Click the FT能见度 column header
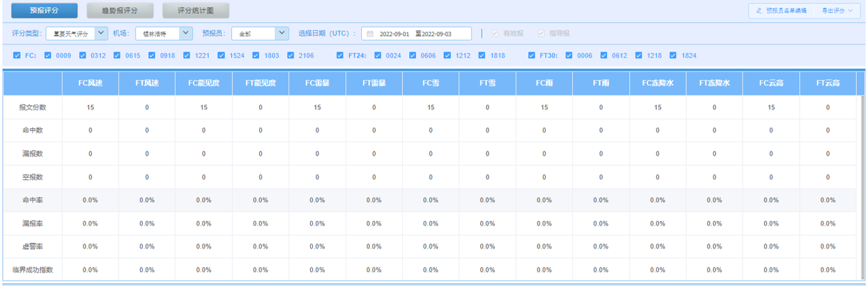This screenshot has height=289, width=868. pyautogui.click(x=260, y=83)
